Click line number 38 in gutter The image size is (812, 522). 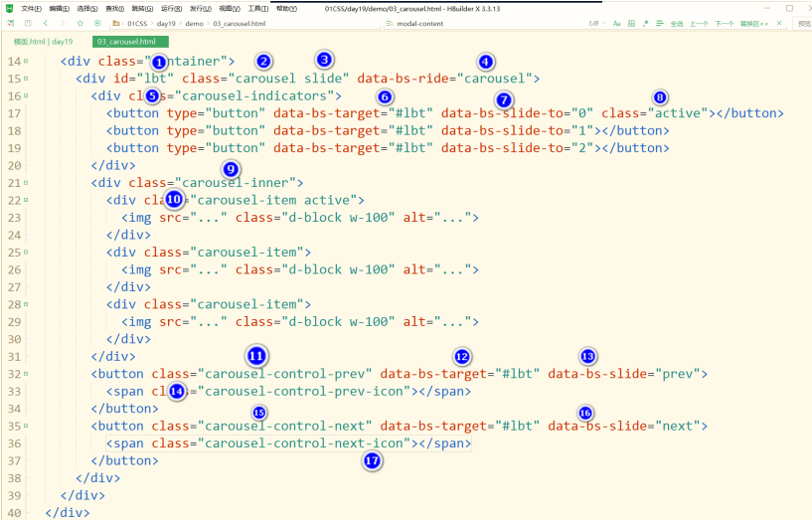pos(15,478)
